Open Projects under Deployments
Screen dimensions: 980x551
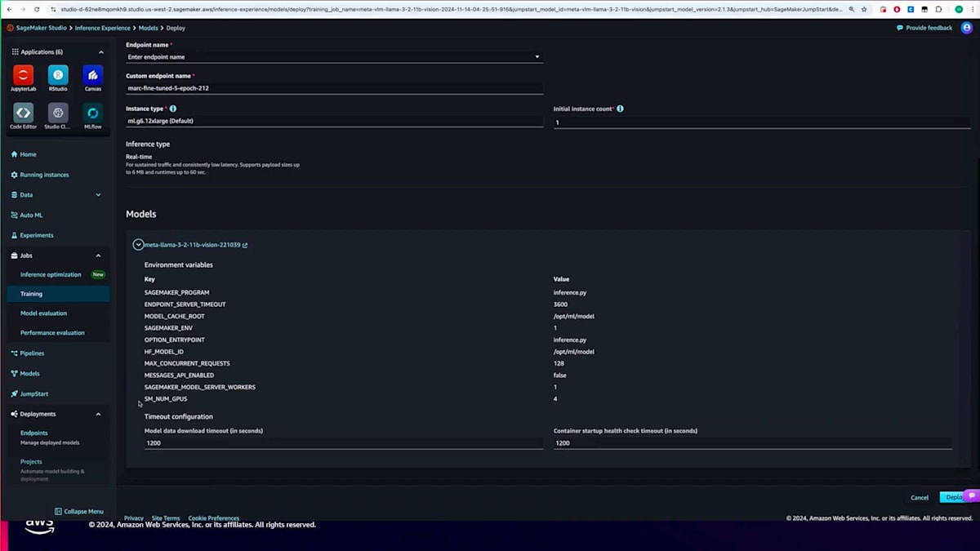pos(31,462)
